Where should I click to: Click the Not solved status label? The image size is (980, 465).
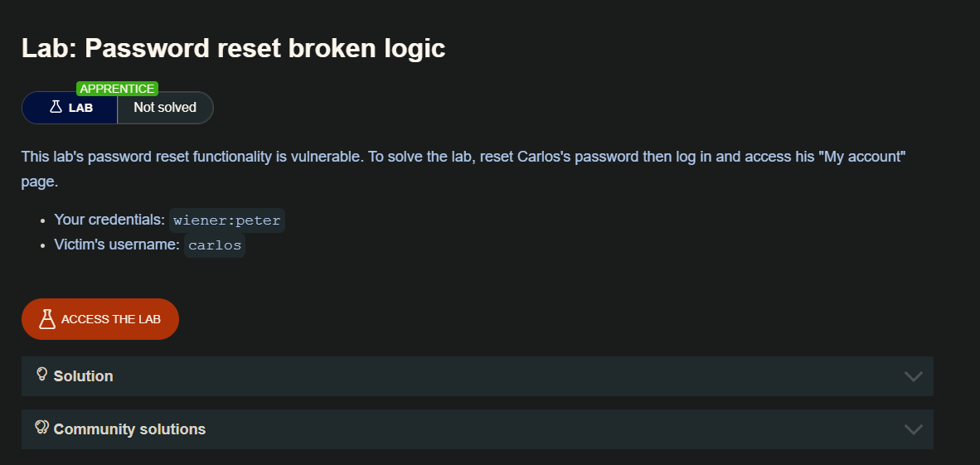[x=165, y=108]
